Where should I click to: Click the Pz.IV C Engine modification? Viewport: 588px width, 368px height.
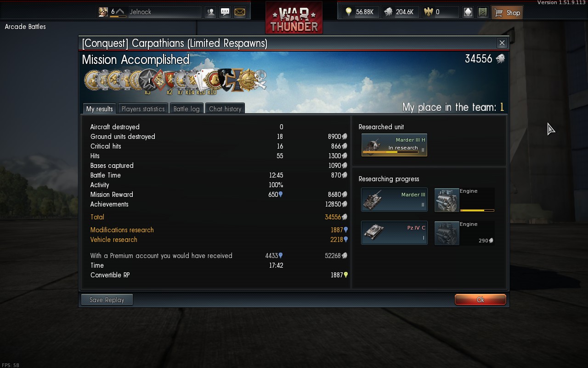[464, 233]
